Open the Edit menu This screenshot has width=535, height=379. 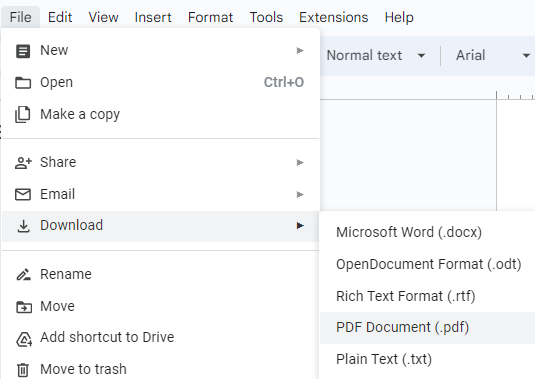[60, 17]
